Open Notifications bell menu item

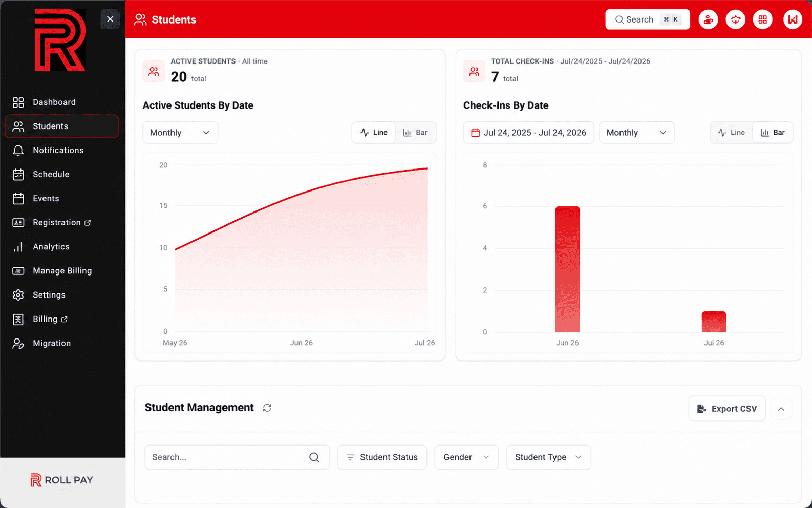(62, 151)
